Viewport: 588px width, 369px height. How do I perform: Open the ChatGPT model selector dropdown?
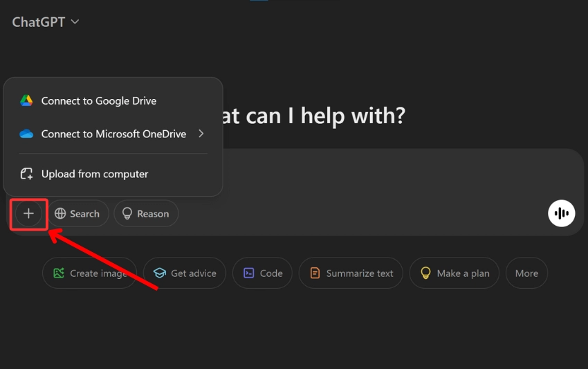46,22
